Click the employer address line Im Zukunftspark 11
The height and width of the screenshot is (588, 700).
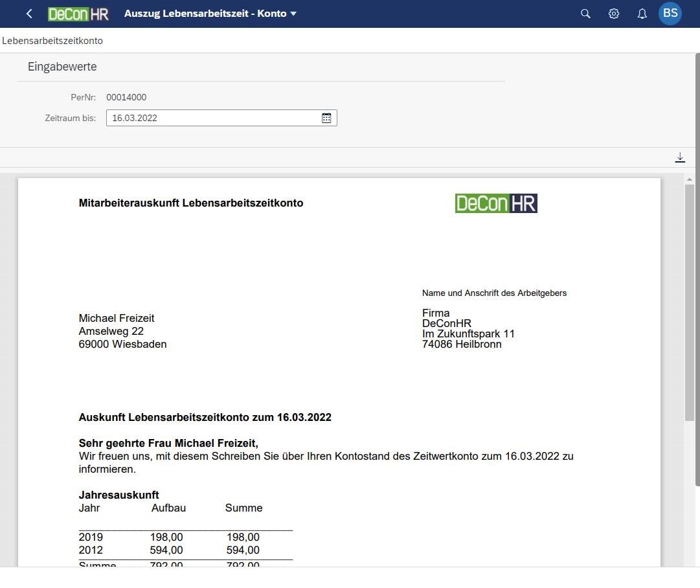click(x=468, y=334)
